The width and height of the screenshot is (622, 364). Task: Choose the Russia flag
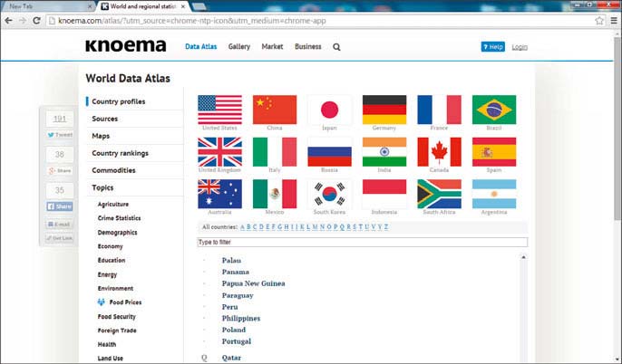[x=329, y=152]
